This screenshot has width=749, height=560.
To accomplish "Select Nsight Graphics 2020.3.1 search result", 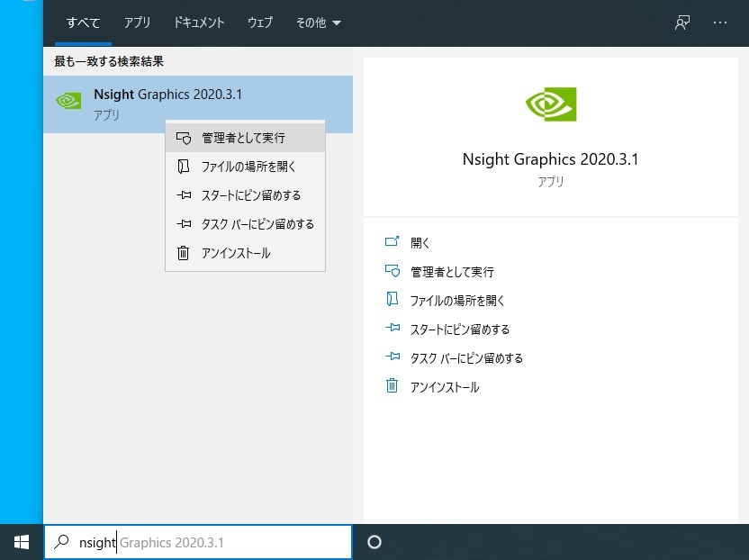I will point(198,104).
